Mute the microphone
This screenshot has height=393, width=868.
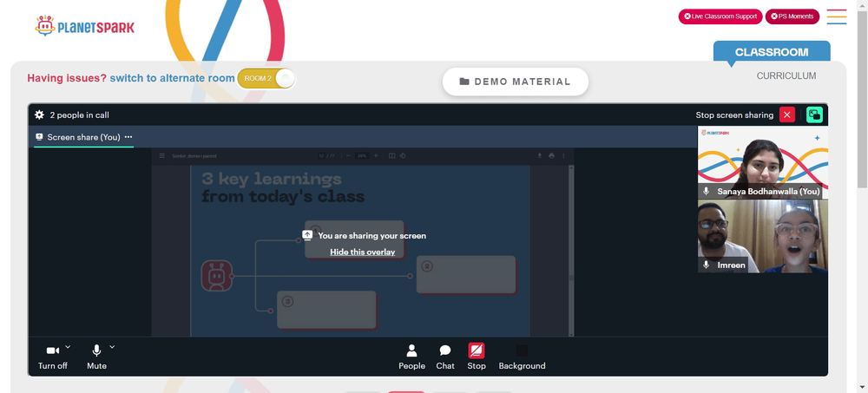[96, 357]
